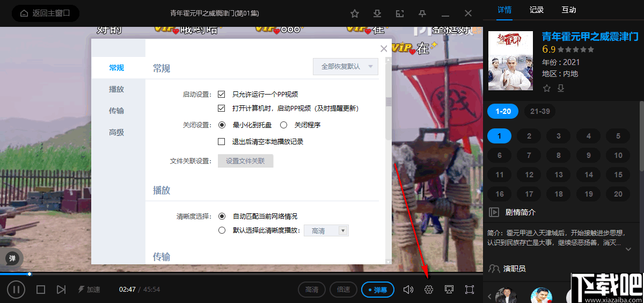This screenshot has height=303, width=644.
Task: Favorite the show with star under 地区
Action: (x=547, y=88)
